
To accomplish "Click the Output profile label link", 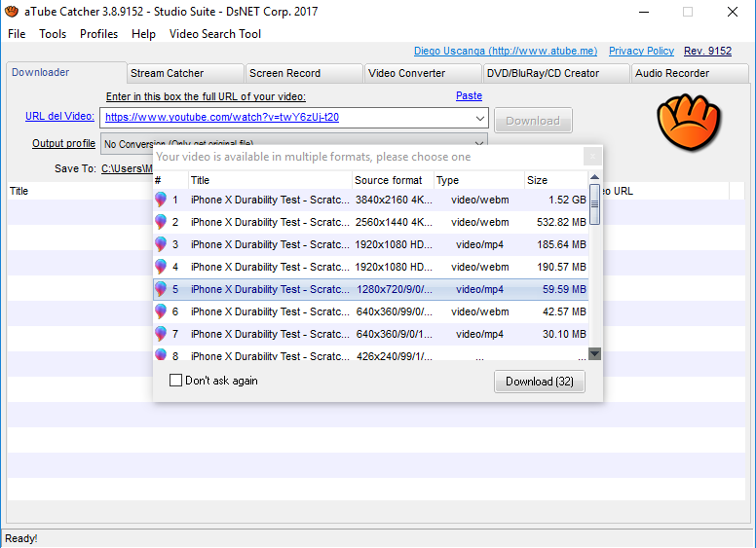I will pos(63,143).
